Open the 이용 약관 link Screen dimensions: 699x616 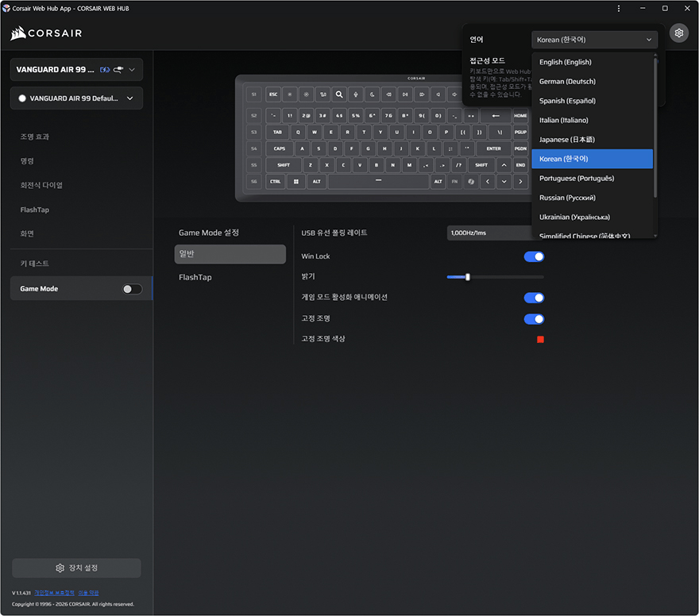88,593
